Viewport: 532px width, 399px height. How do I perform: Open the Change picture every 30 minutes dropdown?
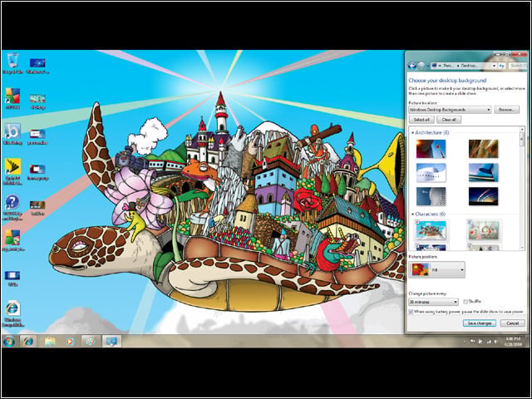433,302
